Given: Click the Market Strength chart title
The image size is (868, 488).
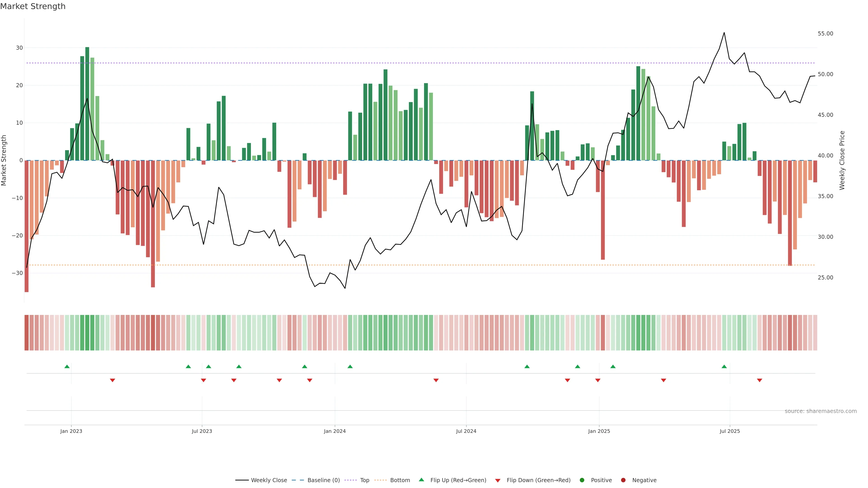Looking at the screenshot, I should 33,6.
